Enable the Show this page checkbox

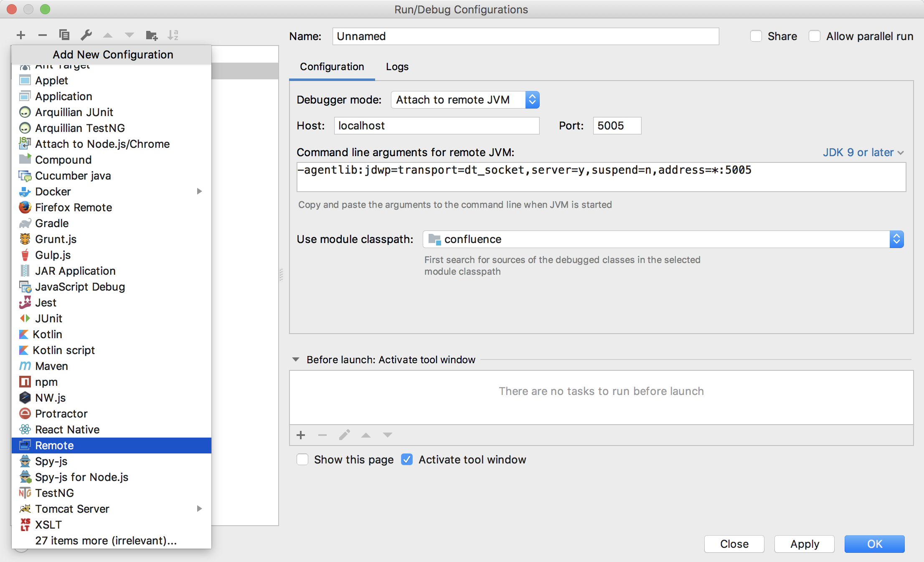(302, 460)
